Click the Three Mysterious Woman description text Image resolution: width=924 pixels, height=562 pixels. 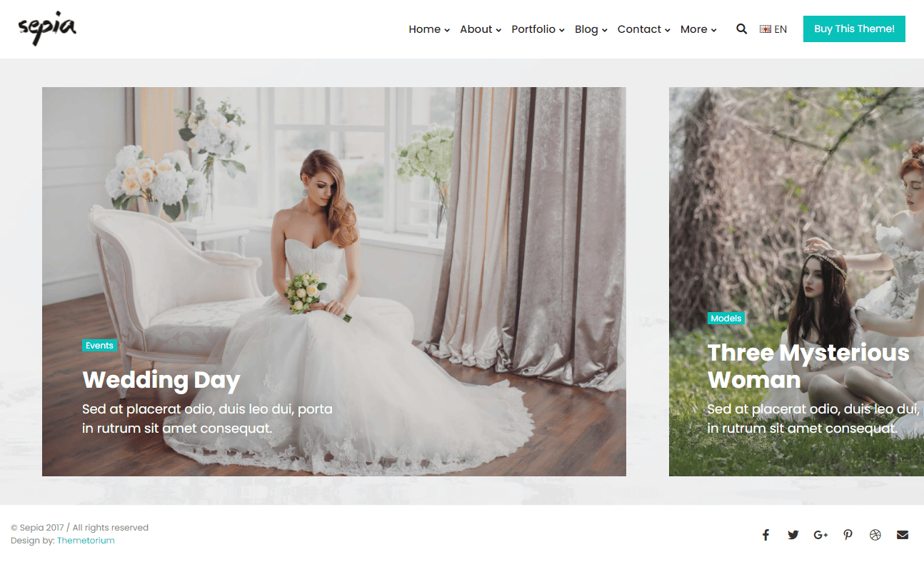point(813,419)
